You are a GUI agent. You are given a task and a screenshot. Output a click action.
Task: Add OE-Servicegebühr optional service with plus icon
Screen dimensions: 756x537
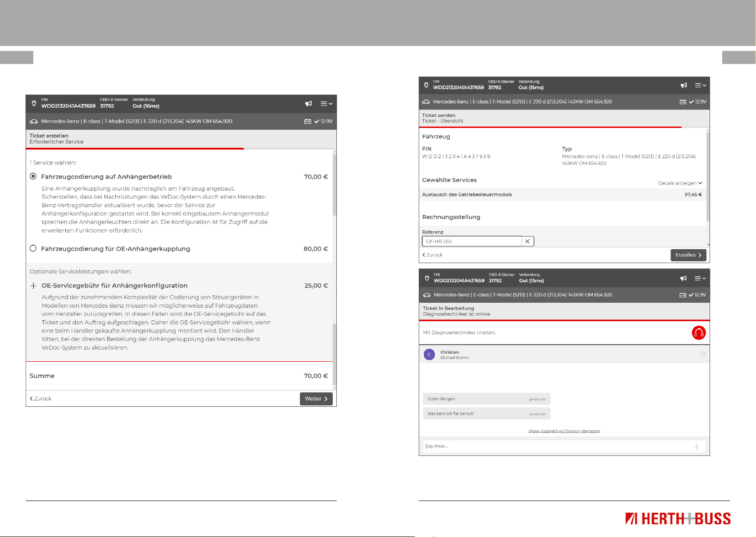click(x=33, y=286)
